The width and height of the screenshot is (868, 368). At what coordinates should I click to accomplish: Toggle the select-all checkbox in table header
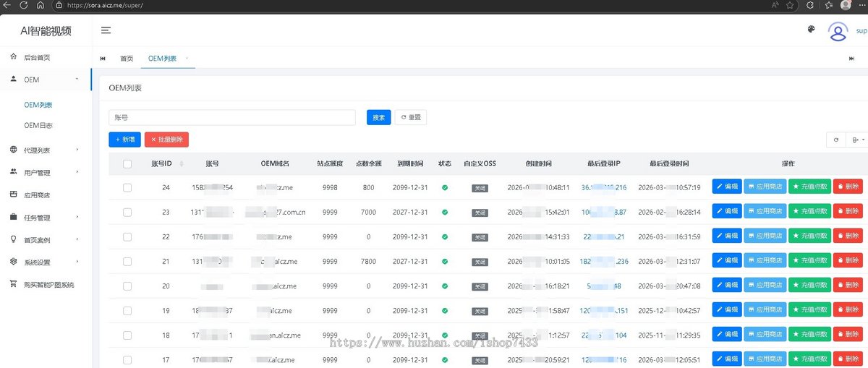point(127,164)
